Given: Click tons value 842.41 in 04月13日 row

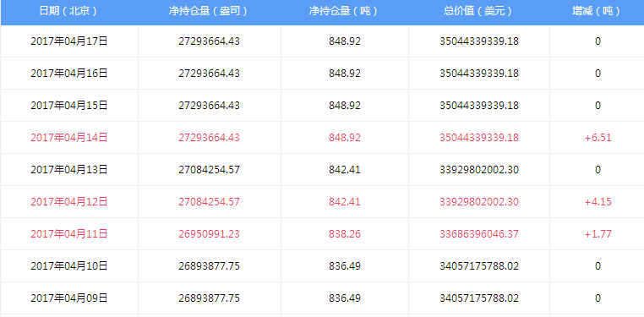Looking at the screenshot, I should tap(345, 170).
